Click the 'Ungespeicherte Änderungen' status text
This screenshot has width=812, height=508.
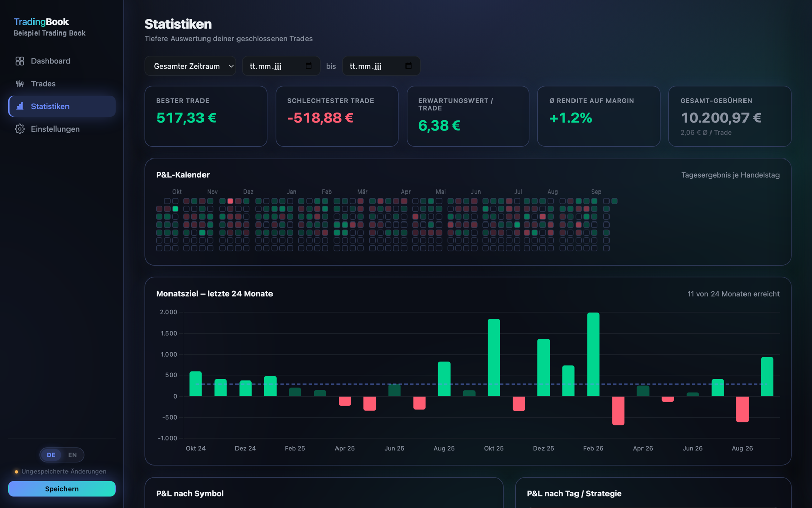(64, 471)
